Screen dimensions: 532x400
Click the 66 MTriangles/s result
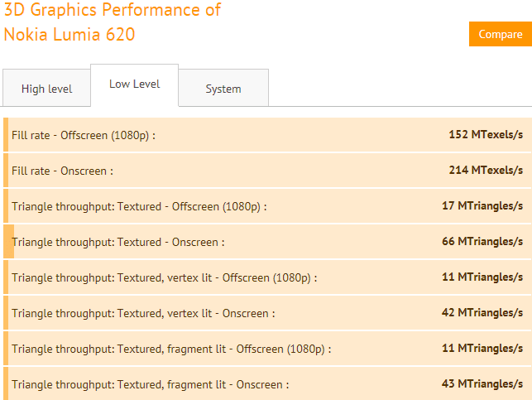click(482, 242)
